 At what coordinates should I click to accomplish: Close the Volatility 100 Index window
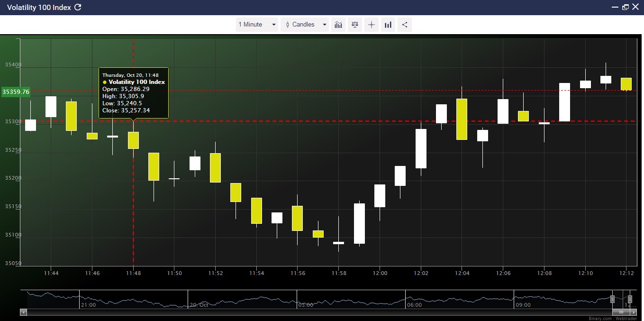(635, 7)
